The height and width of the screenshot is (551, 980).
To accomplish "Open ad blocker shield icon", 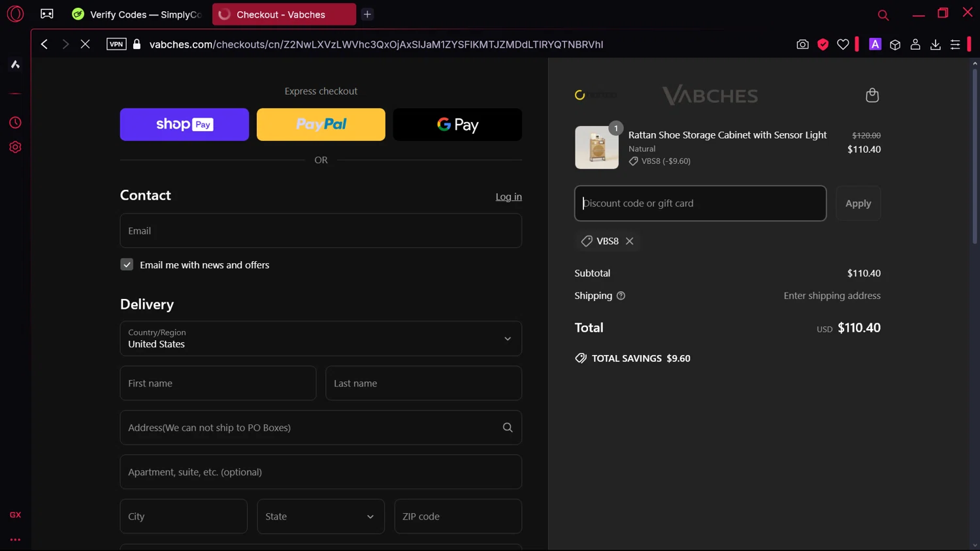I will [823, 44].
